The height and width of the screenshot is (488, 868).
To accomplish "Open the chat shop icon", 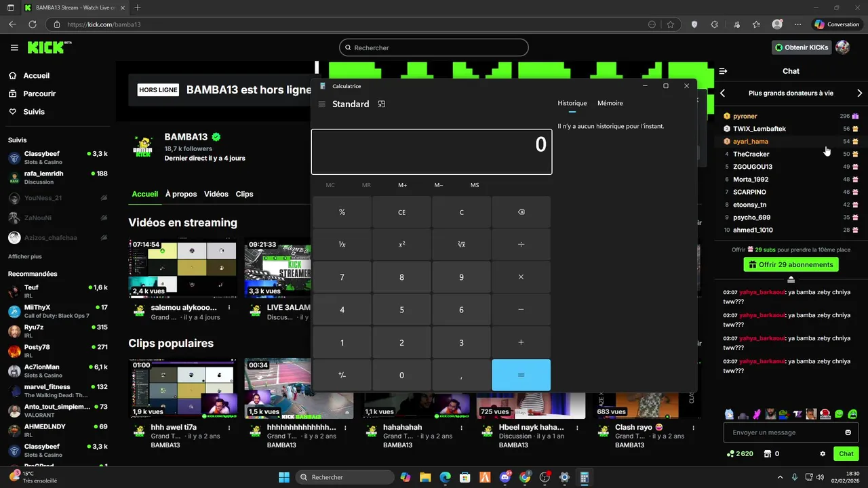I will pyautogui.click(x=768, y=454).
